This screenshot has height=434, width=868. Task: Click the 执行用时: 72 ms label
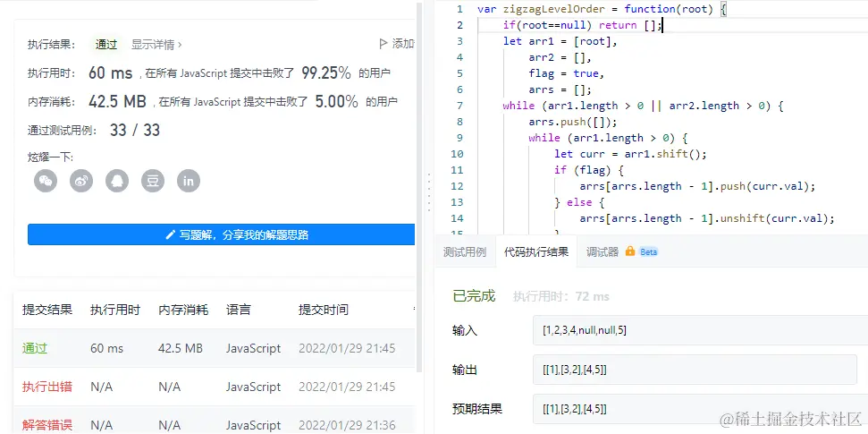(561, 296)
